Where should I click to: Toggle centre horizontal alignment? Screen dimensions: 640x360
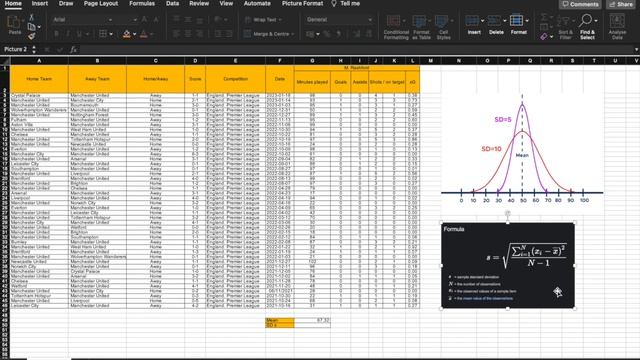[x=188, y=34]
